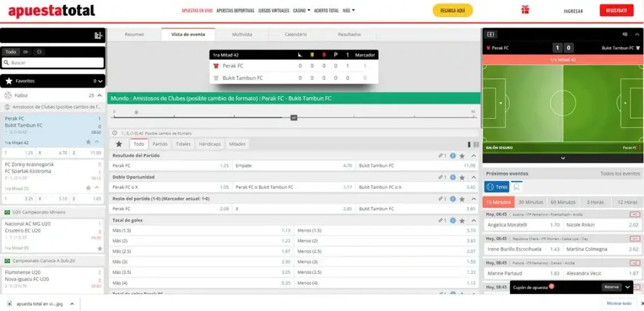
Task: Open the bet list icon in left sidebar header
Action: tap(97, 36)
